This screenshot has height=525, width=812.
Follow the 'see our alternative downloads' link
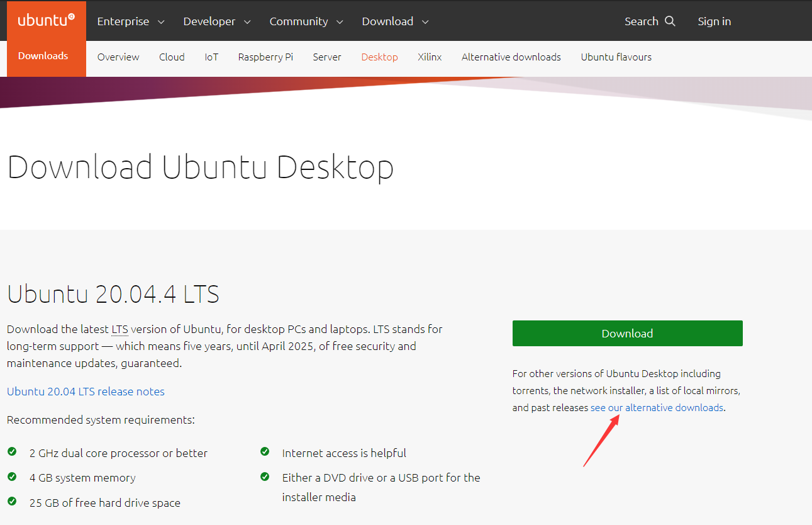point(657,408)
